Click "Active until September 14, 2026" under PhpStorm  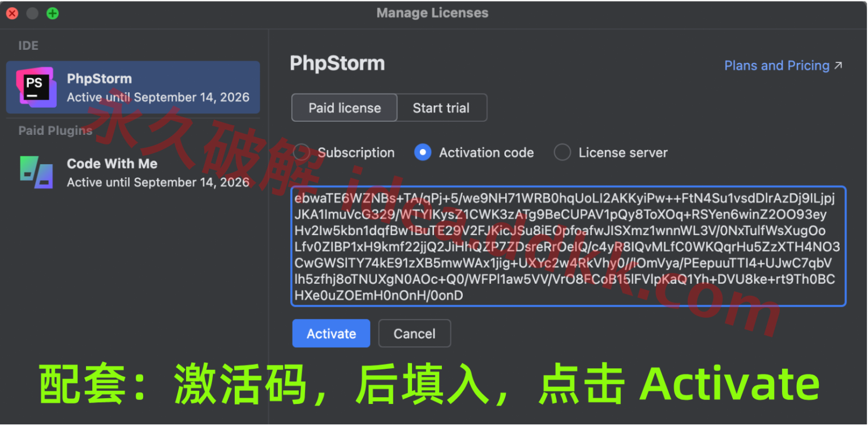click(x=158, y=97)
